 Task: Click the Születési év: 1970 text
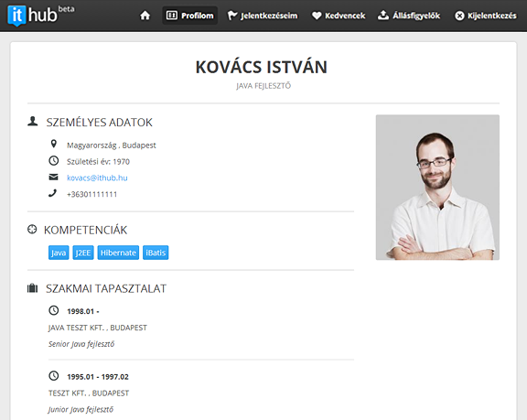pyautogui.click(x=98, y=162)
